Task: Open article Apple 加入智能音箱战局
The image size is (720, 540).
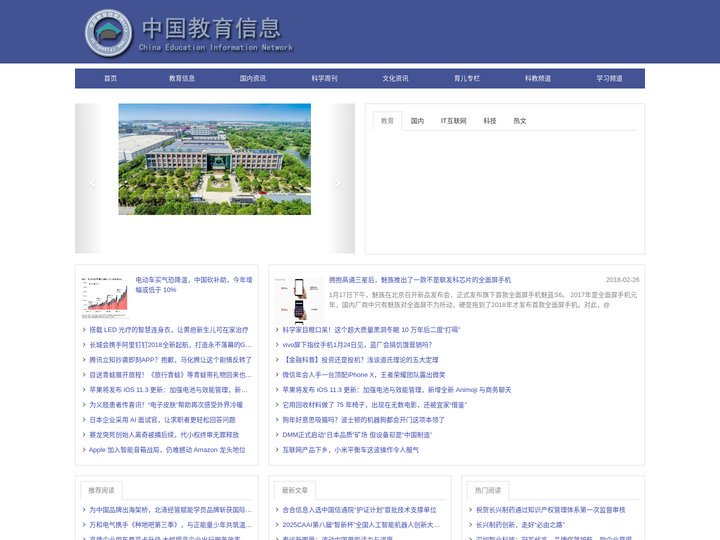Action: [x=167, y=450]
